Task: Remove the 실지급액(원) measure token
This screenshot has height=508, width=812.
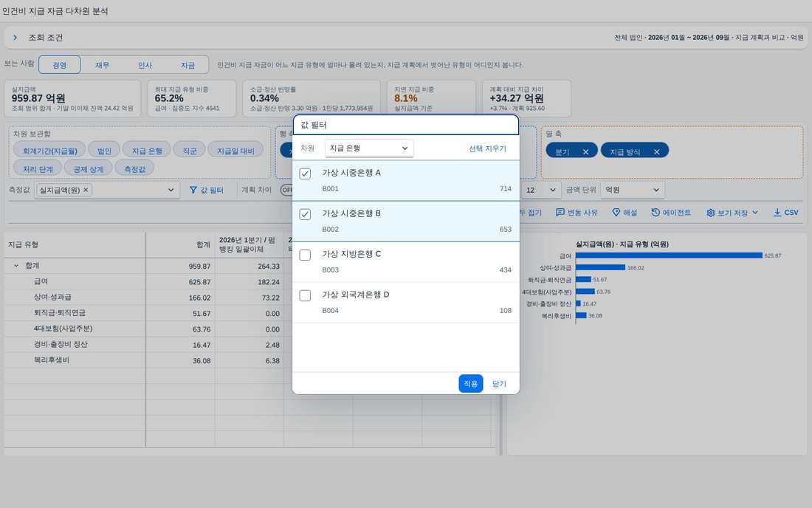Action: click(86, 190)
